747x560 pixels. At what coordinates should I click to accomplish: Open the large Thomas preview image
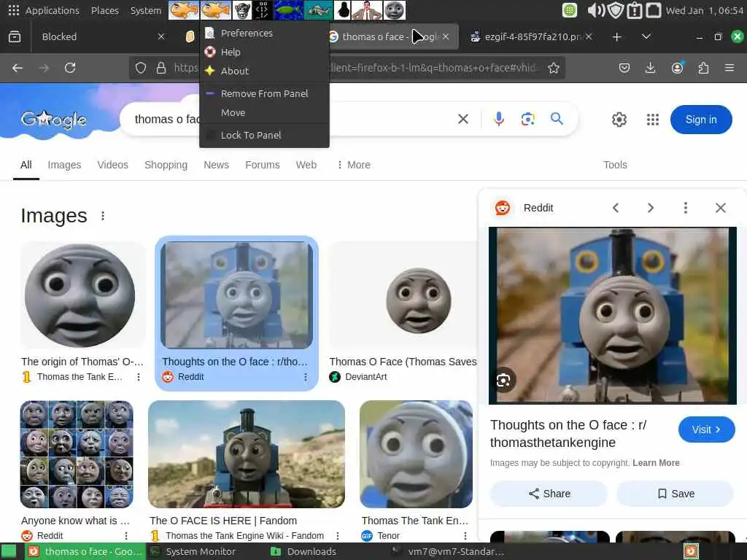[x=613, y=316]
